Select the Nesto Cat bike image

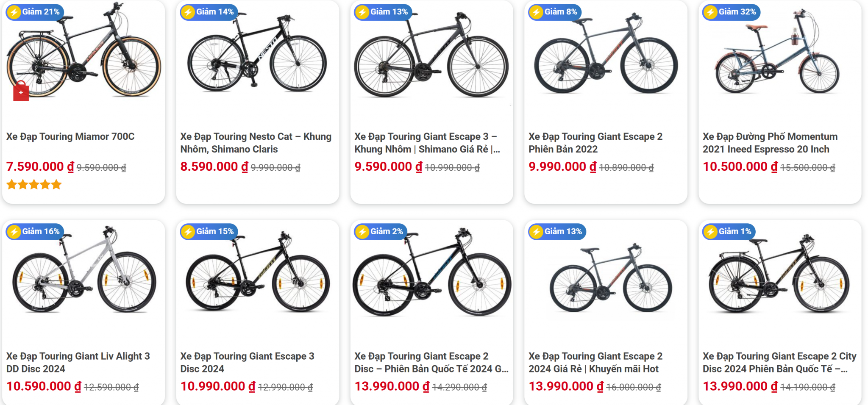[257, 55]
